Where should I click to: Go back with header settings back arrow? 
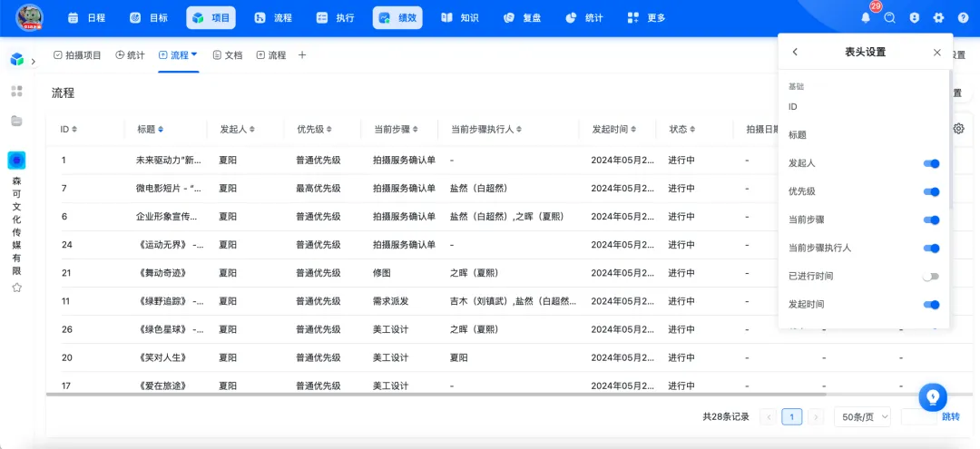click(x=795, y=53)
